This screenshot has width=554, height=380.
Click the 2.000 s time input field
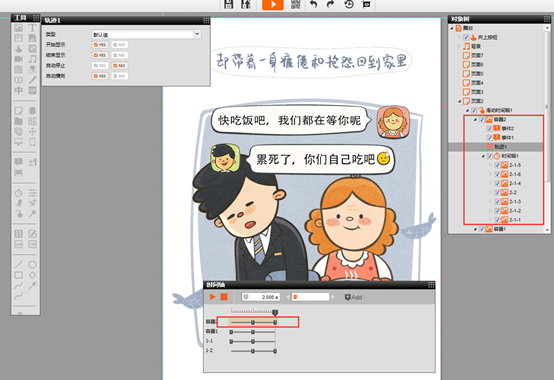(x=261, y=297)
